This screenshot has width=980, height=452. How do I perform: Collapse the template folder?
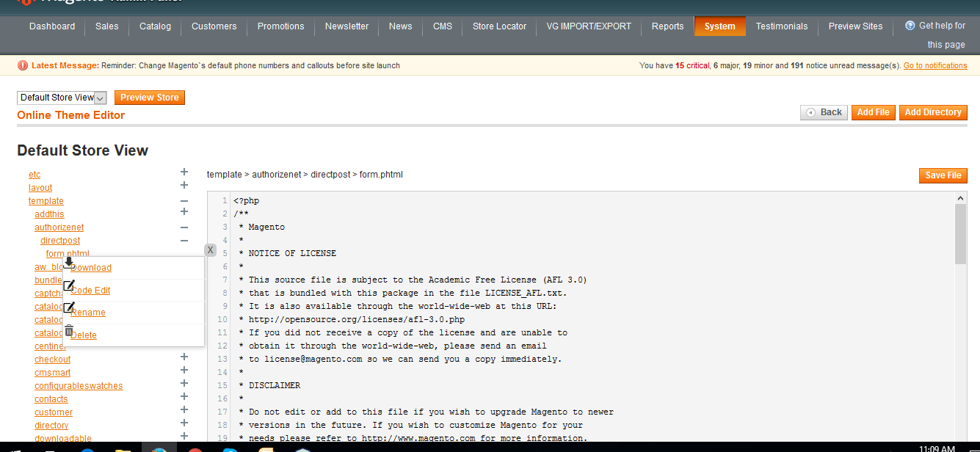184,201
